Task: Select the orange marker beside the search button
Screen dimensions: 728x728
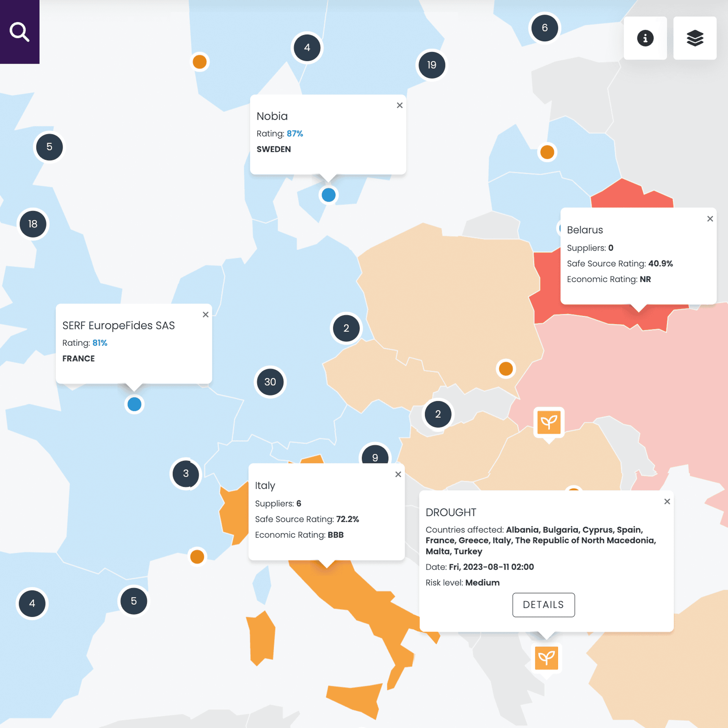Action: (x=199, y=62)
